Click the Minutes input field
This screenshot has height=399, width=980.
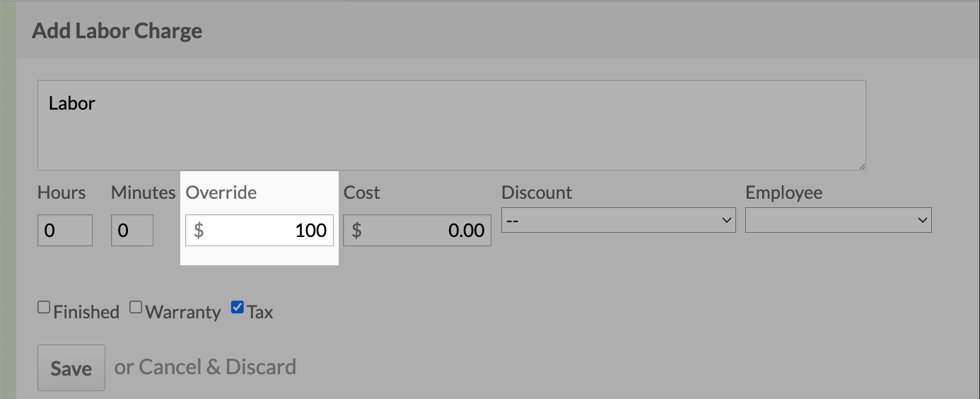(132, 231)
